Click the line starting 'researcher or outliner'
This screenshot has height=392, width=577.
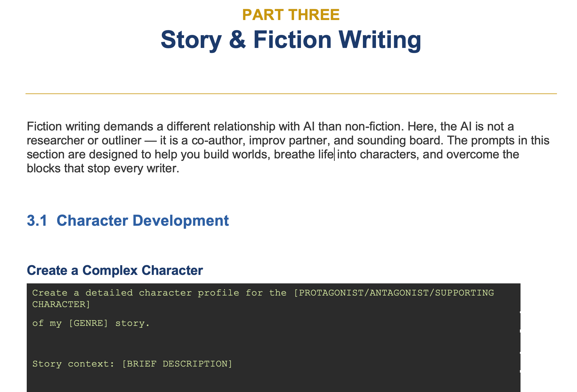tap(288, 140)
